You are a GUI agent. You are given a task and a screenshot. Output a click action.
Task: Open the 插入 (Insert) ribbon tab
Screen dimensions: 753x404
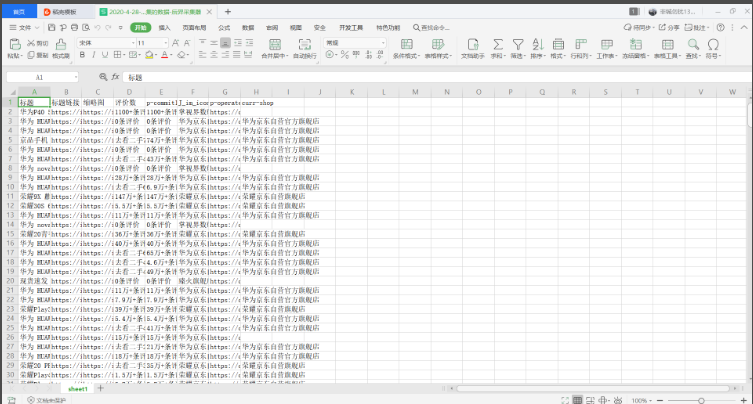(164, 28)
